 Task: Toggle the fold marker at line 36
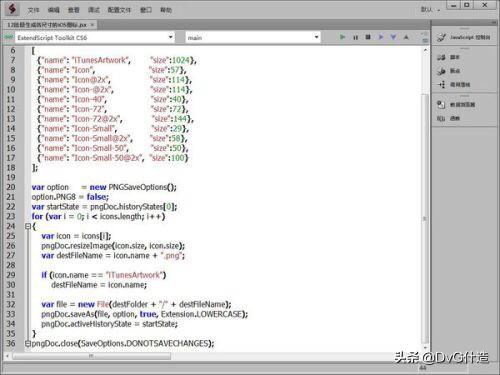(28, 343)
